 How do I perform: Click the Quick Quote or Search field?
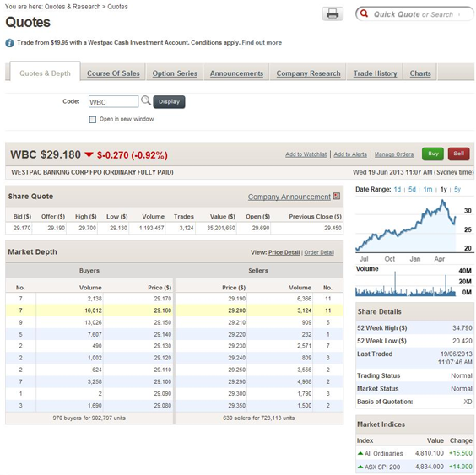(415, 14)
